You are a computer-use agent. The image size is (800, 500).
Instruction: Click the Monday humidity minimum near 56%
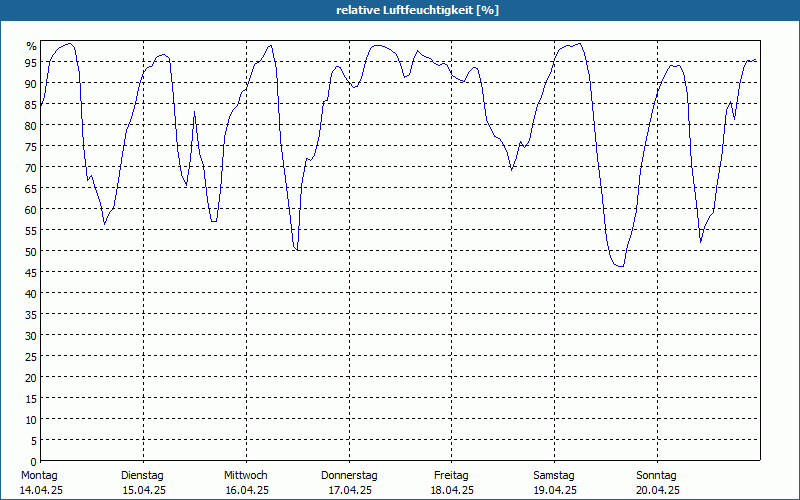[x=105, y=223]
